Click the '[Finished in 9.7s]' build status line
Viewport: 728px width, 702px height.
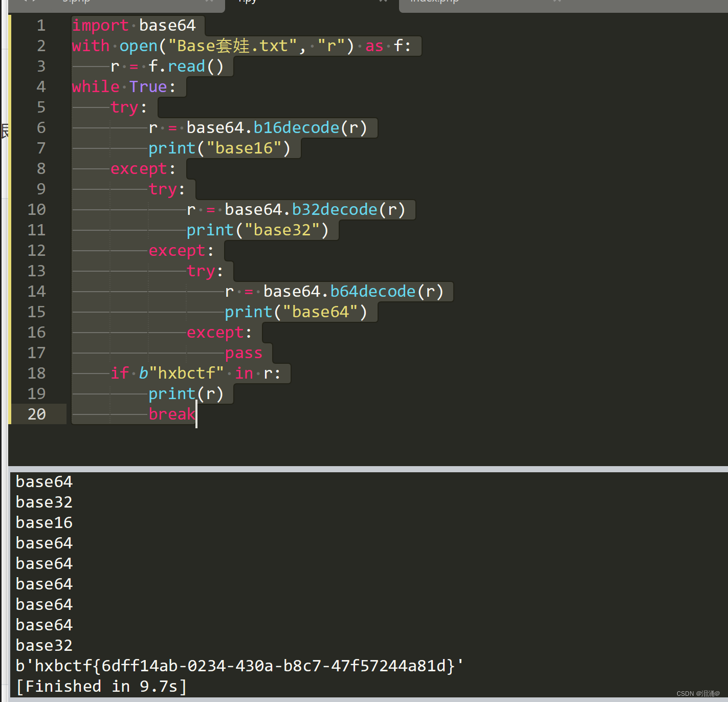[101, 687]
